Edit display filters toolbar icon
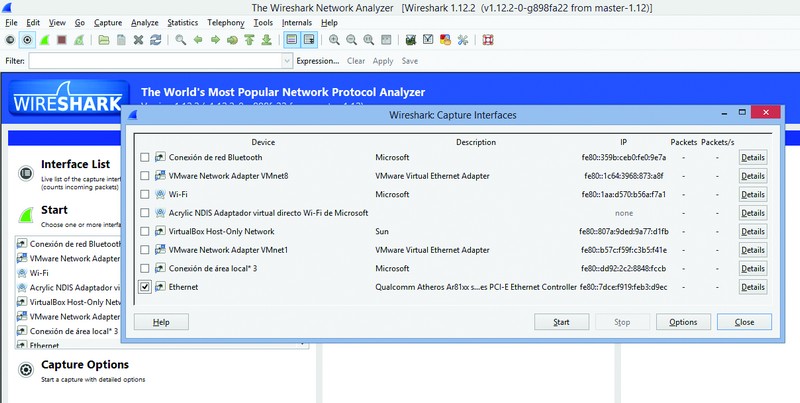The height and width of the screenshot is (403, 800). [x=428, y=40]
